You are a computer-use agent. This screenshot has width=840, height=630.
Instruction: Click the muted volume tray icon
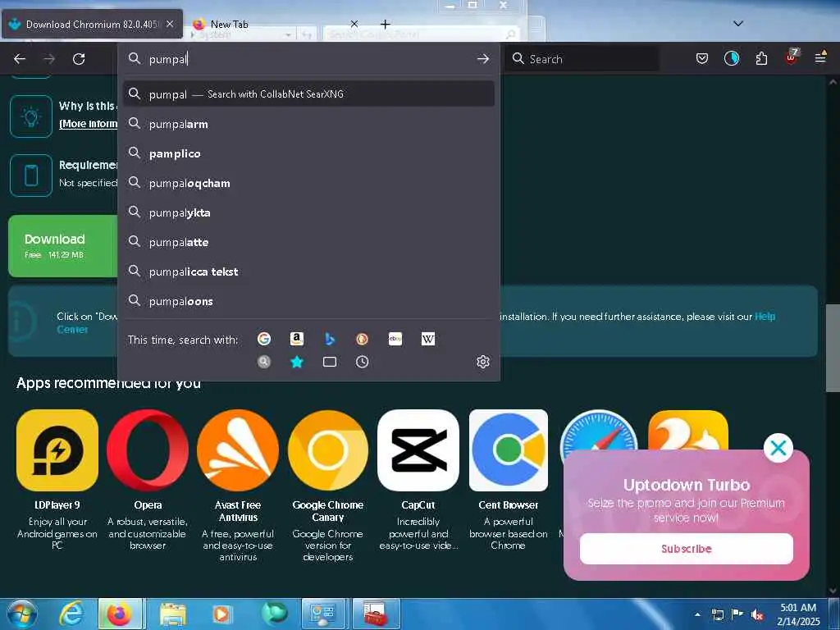click(x=757, y=614)
